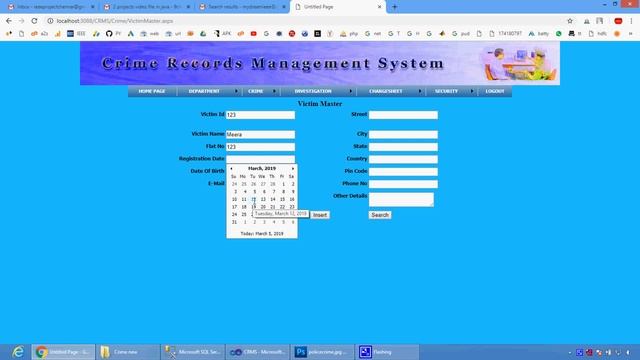Image resolution: width=640 pixels, height=360 pixels.
Task: Select March 15 in the calendar
Action: pyautogui.click(x=282, y=199)
